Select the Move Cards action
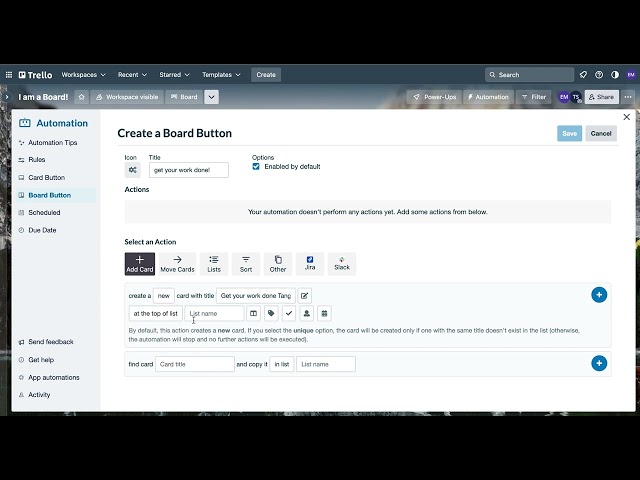The width and height of the screenshot is (640, 480). (x=177, y=264)
